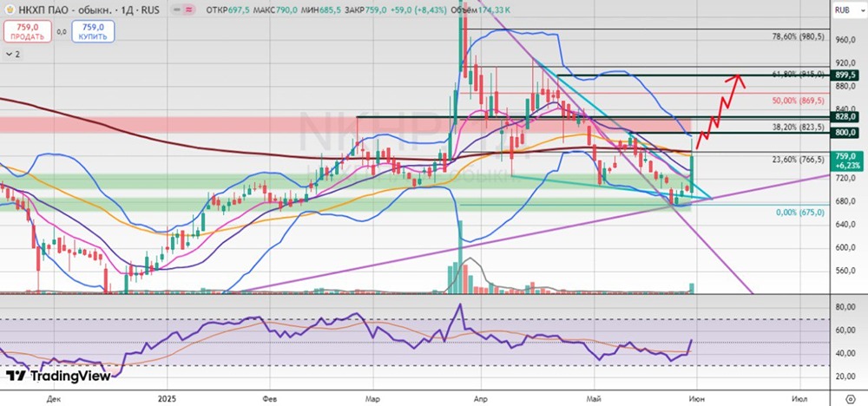This screenshot has height=406, width=868.
Task: Click the Апр label on the time axis
Action: 481,398
